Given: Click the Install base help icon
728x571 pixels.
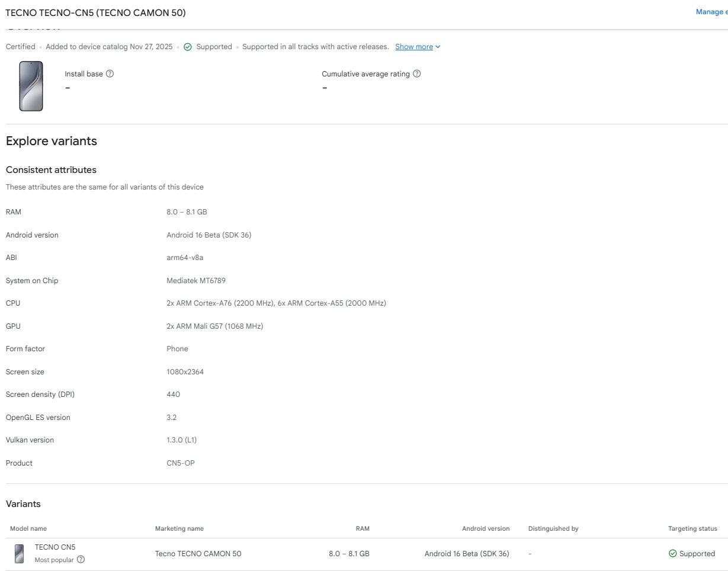Looking at the screenshot, I should pos(110,74).
